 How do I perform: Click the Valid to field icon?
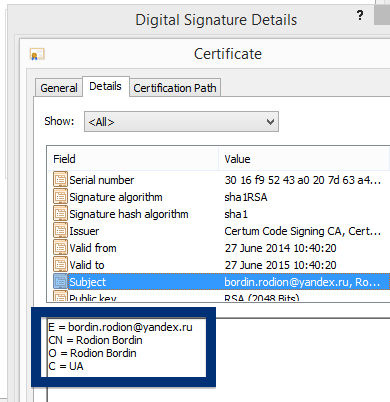point(60,265)
